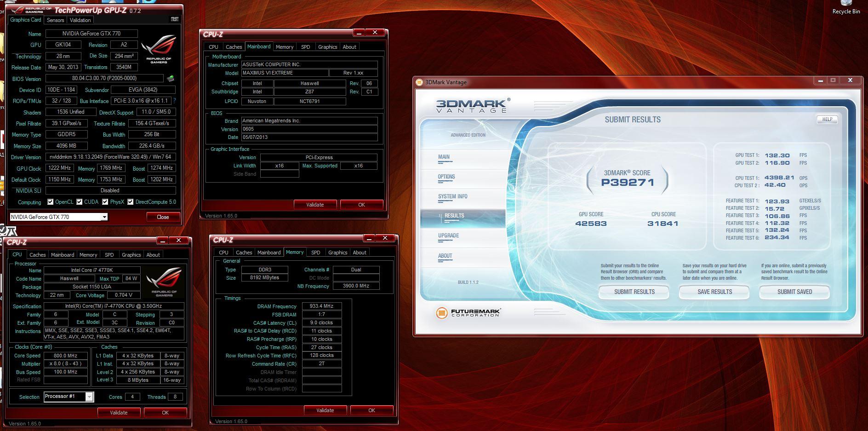Click Validate in the CPU-Z memory window
The image size is (868, 431).
pos(325,410)
